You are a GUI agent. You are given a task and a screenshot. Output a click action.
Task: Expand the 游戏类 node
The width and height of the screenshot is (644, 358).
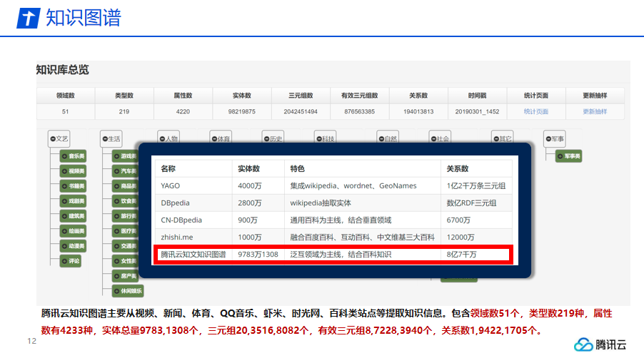click(116, 156)
